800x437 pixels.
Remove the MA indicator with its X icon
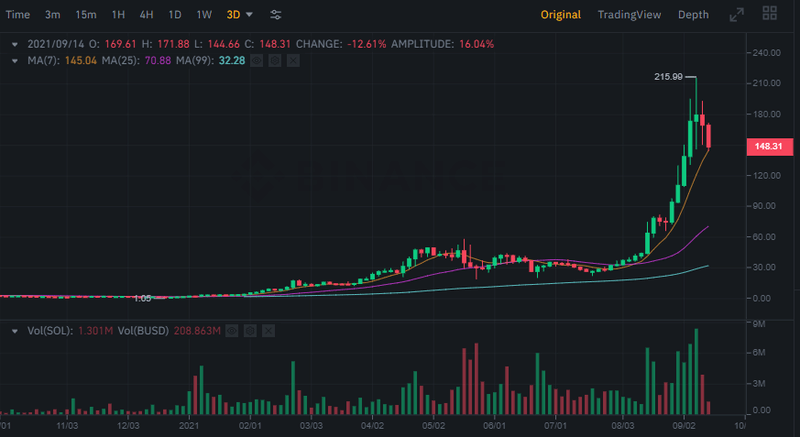coord(292,61)
